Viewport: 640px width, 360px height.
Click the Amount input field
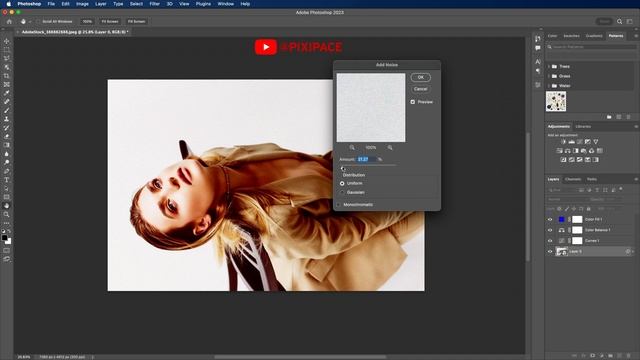367,159
